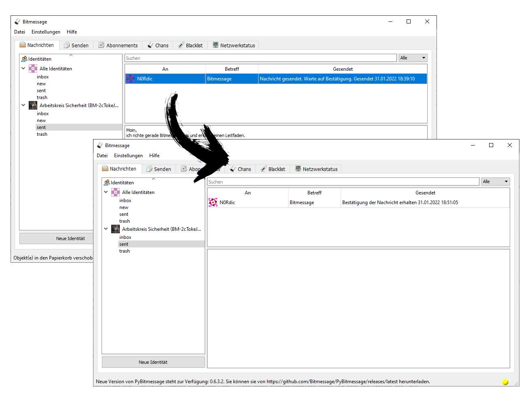532x403 pixels.
Task: Select trash under Arbeitskreis Sicherheit, back window
Action: [x=42, y=134]
